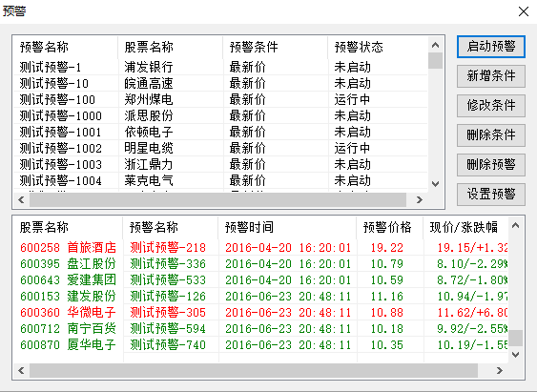Click the alert price 10.35
Viewport: 537px width, 392px height.
point(387,344)
